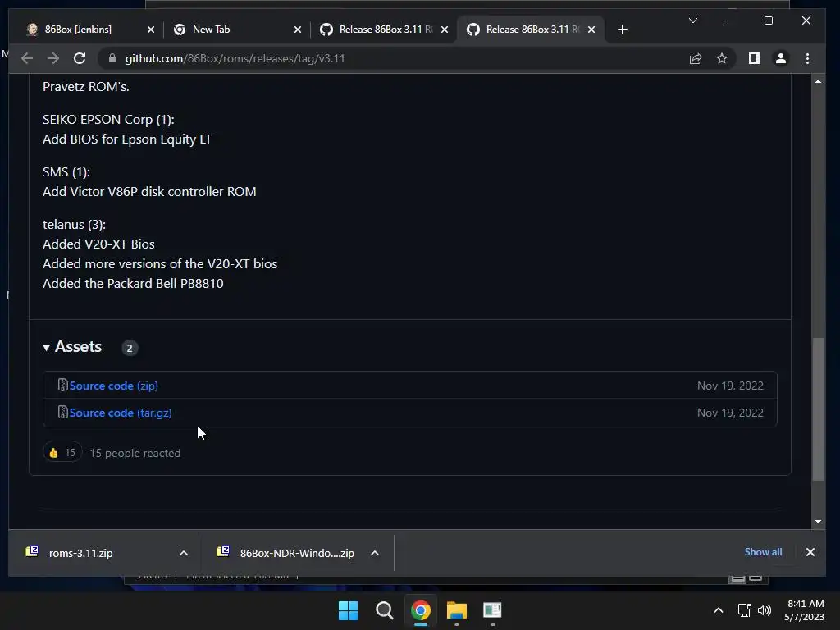Click 'Add Victor V86P disk controller ROM' text
The image size is (840, 630).
click(x=149, y=192)
